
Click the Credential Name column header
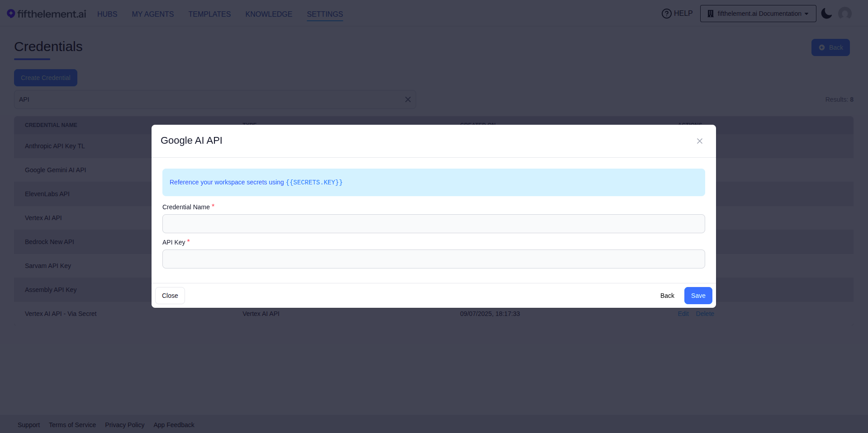tap(51, 125)
